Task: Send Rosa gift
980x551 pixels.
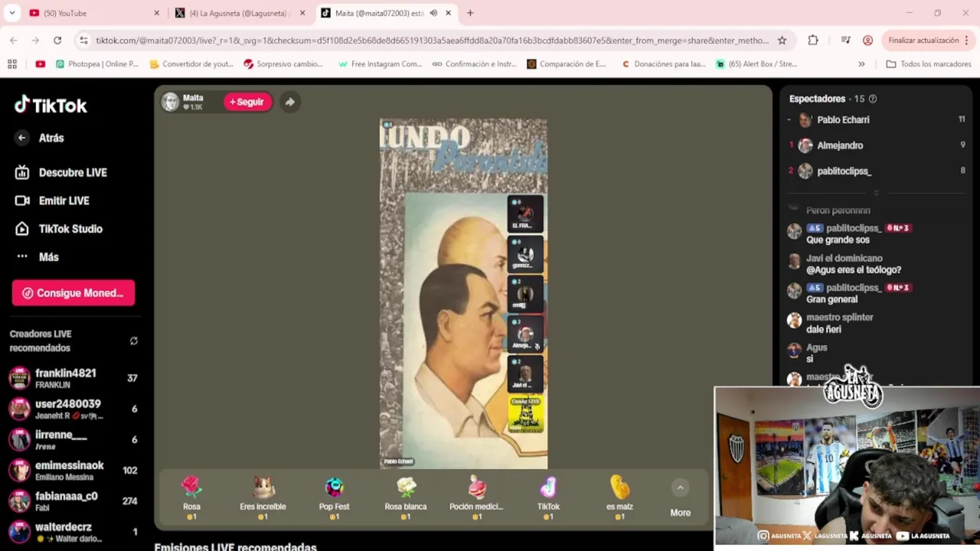Action: (x=191, y=497)
